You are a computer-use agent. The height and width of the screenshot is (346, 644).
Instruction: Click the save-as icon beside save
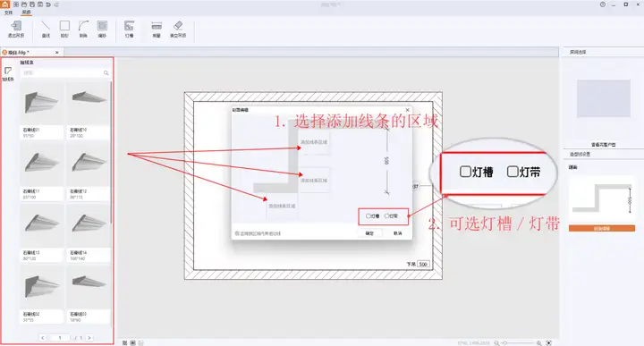pos(40,4)
